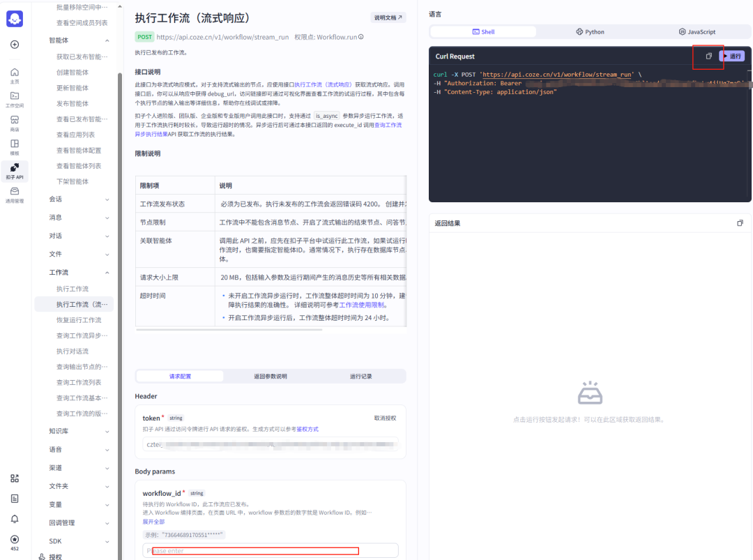Open the 鉴权方式 link
The width and height of the screenshot is (753, 560).
click(x=307, y=429)
